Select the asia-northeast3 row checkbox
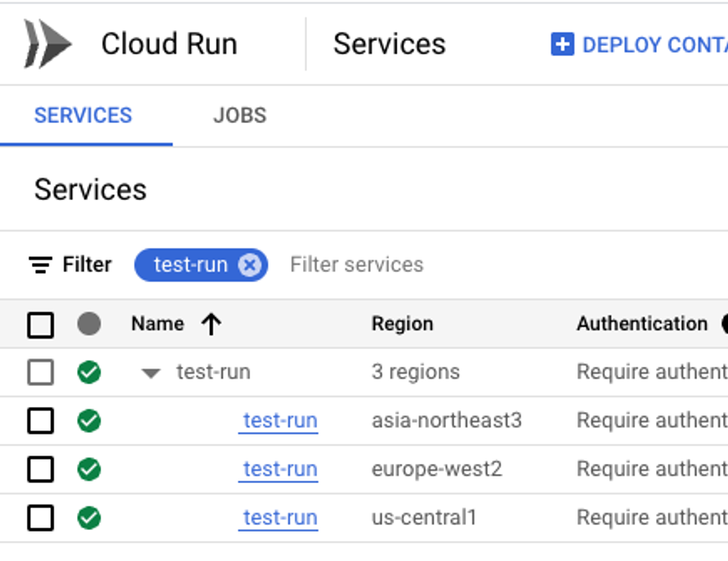 (40, 420)
